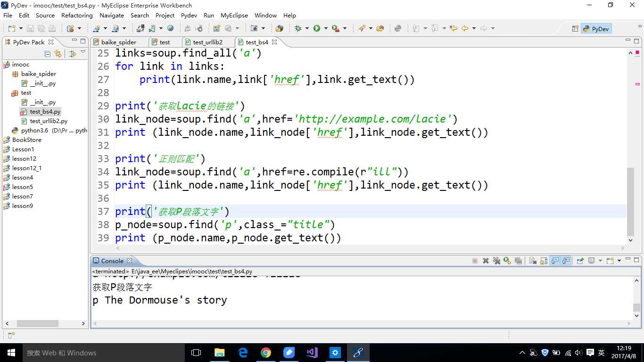Remove all terminated launches in Console
Screen dimensions: 644x362
tap(496, 261)
